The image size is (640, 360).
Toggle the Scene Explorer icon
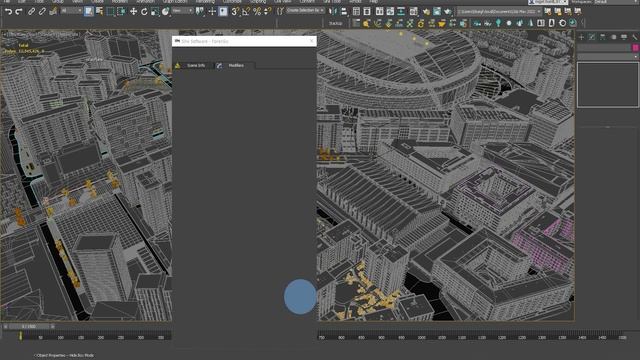tap(356, 11)
